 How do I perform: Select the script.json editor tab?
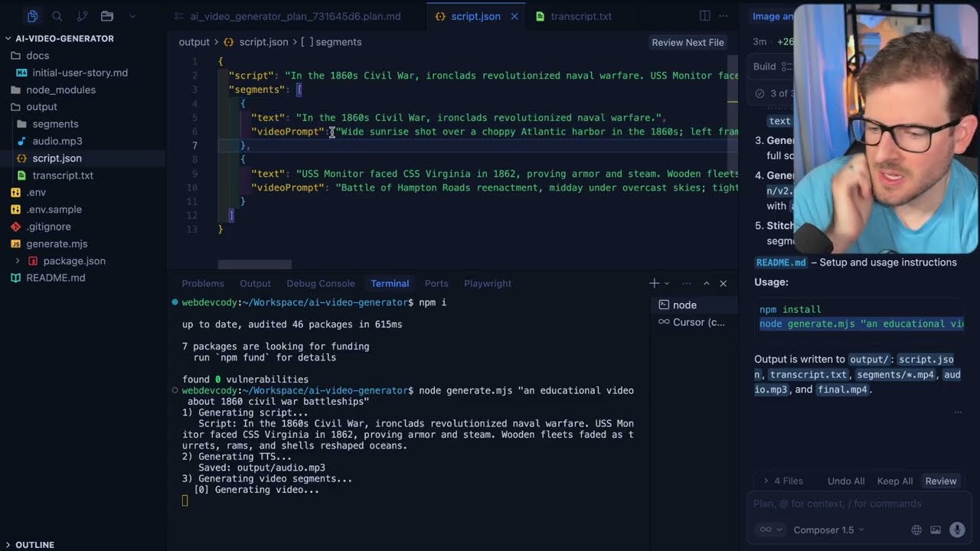point(475,16)
